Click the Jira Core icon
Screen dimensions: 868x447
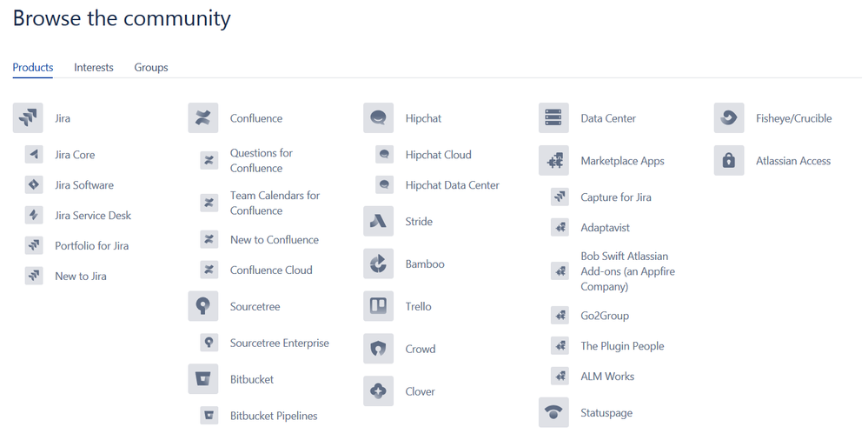34,155
